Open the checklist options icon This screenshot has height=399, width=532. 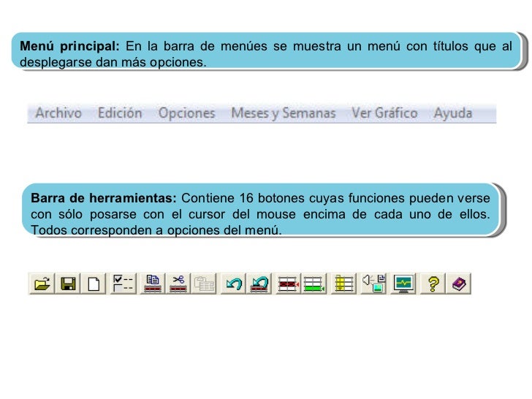pos(123,284)
